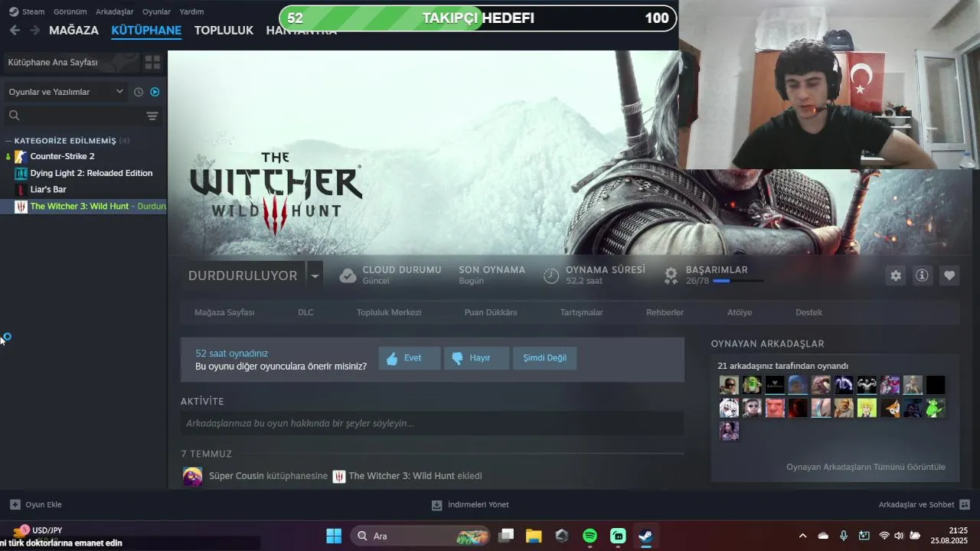This screenshot has width=980, height=551.
Task: Click the achievements progress bar
Action: point(738,281)
